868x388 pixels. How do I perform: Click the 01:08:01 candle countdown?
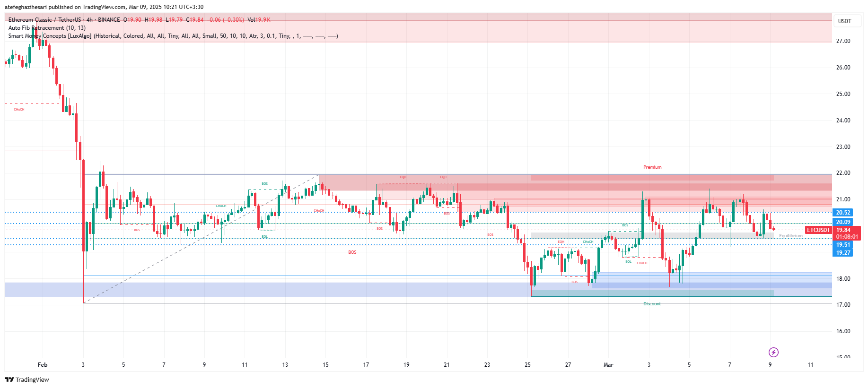[847, 237]
